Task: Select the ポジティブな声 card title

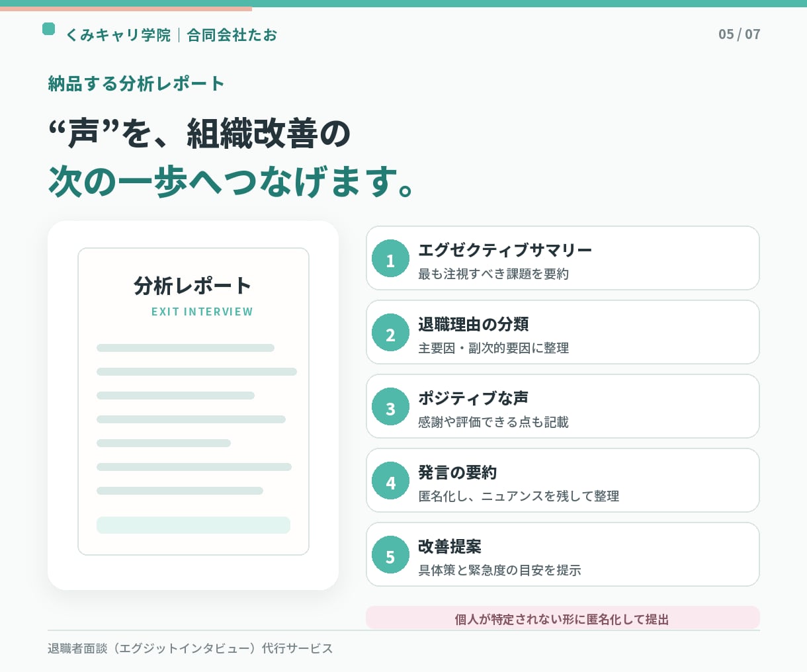Action: pos(473,398)
